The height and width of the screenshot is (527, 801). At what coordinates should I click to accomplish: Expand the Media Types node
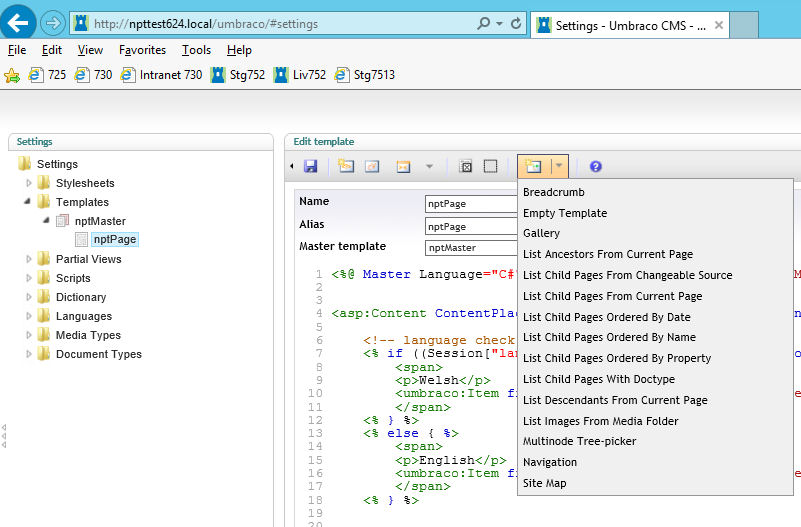(29, 335)
